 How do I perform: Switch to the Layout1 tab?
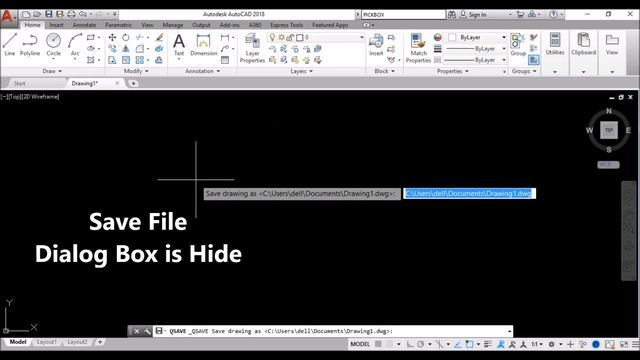(47, 342)
